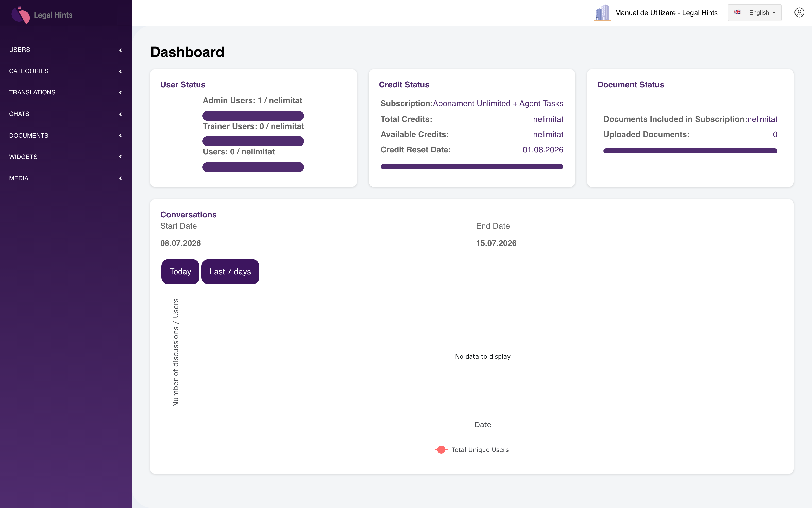The width and height of the screenshot is (812, 508).
Task: Click the Users progress bar
Action: click(x=253, y=167)
